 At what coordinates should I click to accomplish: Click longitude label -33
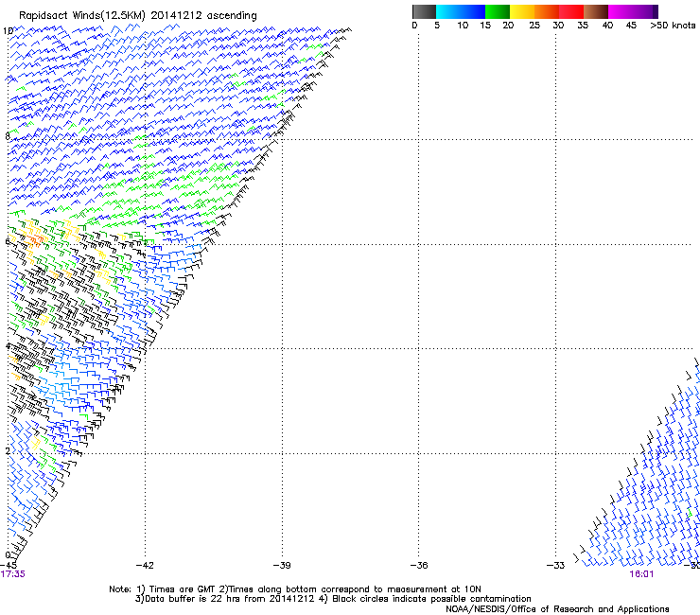click(556, 566)
